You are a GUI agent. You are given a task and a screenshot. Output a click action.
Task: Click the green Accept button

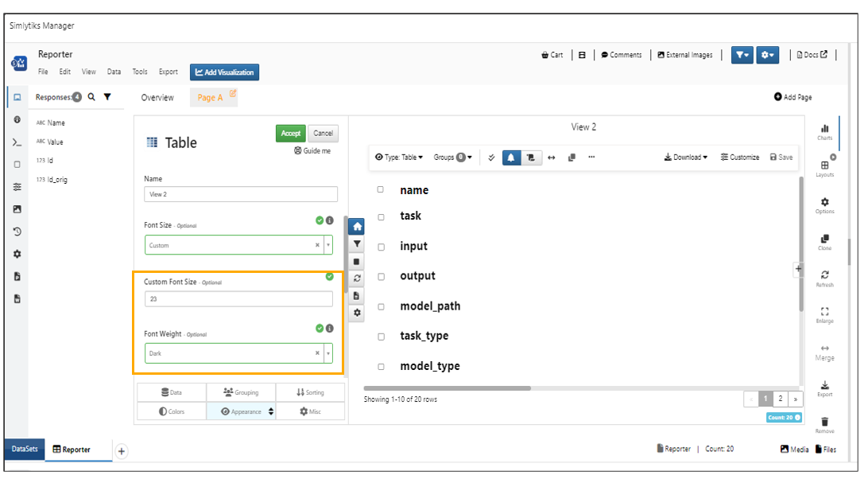(x=290, y=134)
